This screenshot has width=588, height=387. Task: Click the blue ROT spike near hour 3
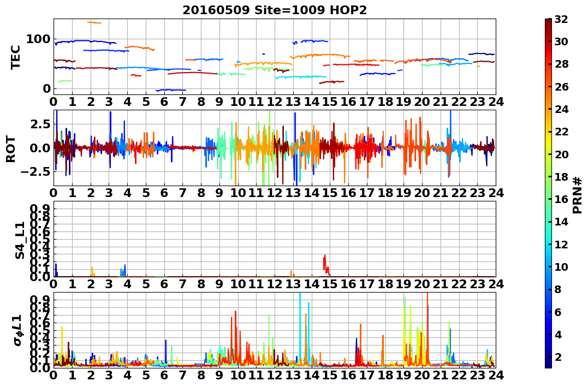(x=110, y=139)
